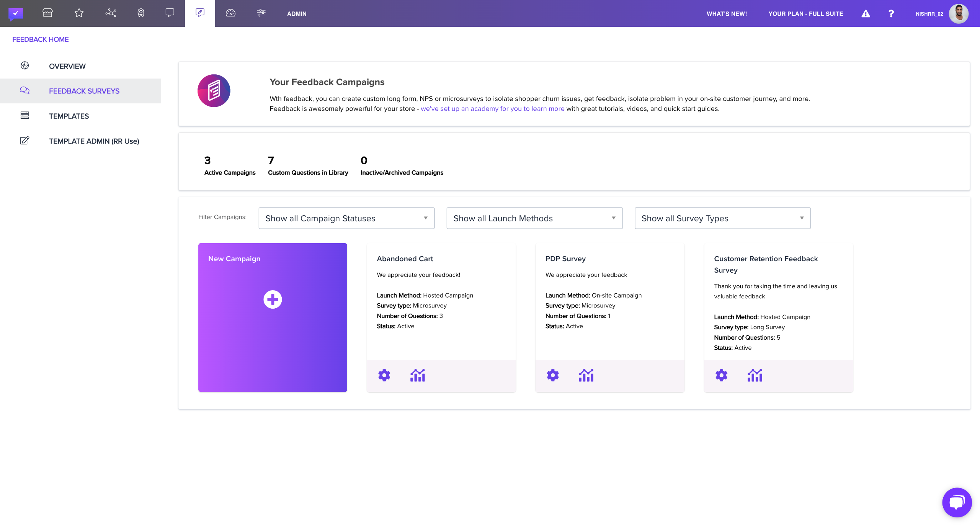Open settings gear for Abandoned Cart campaign

tap(384, 375)
